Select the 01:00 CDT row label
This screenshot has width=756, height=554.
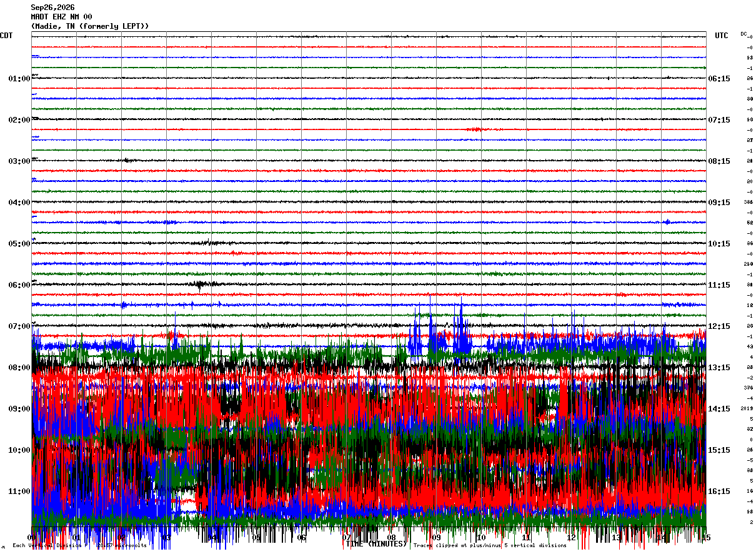[x=19, y=79]
